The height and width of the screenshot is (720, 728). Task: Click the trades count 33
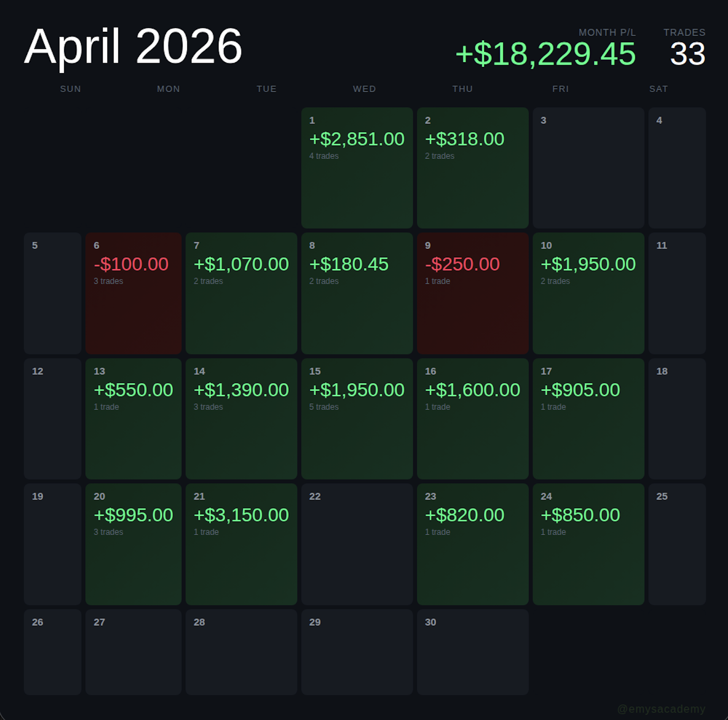(688, 54)
